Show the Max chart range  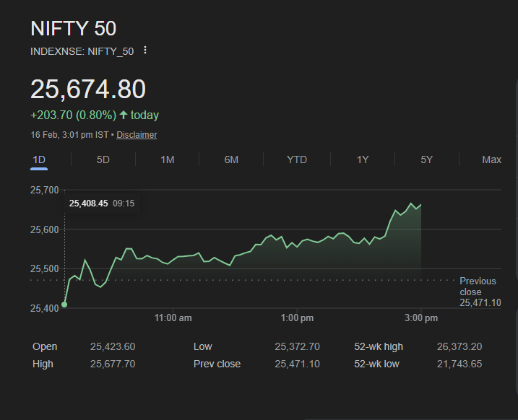point(491,159)
